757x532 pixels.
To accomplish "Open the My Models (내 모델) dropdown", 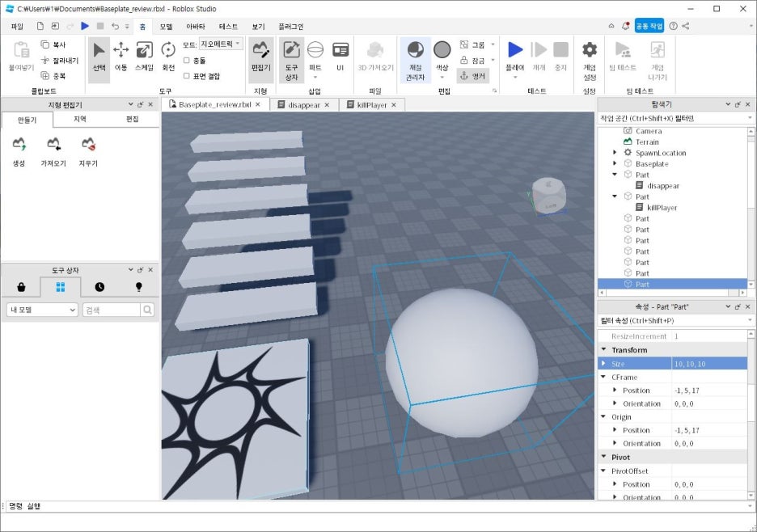I will (42, 310).
